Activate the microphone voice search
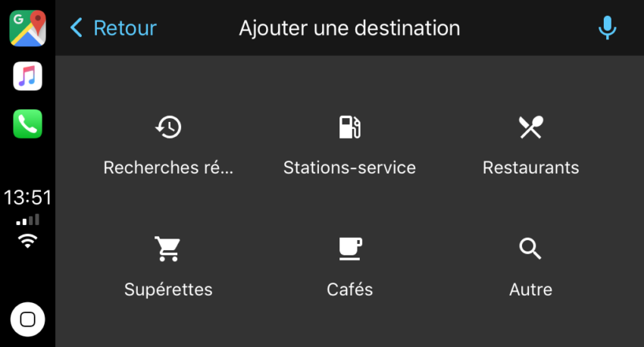Screen dimensions: 644x347 (607, 28)
